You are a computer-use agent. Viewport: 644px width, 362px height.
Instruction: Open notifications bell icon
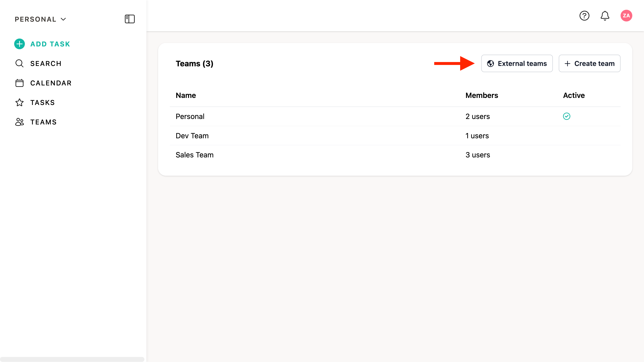[x=605, y=16]
